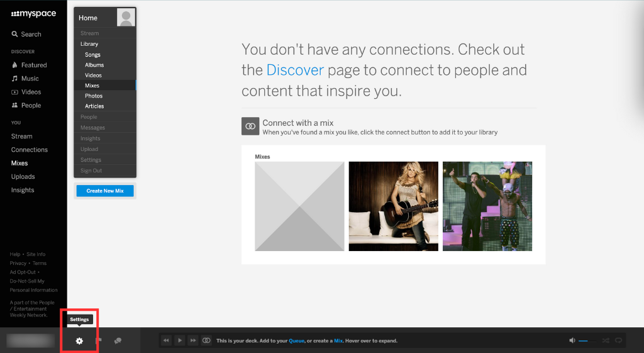Toggle repeat in the player deck
The width and height of the screenshot is (644, 353).
(619, 340)
